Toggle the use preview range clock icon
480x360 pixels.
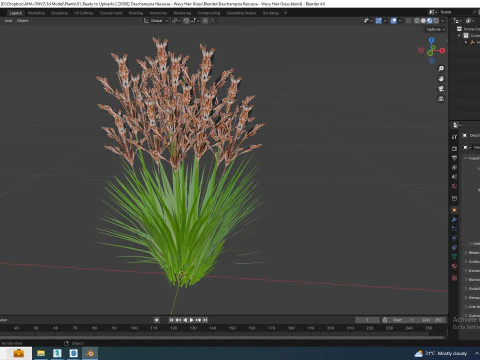385,320
